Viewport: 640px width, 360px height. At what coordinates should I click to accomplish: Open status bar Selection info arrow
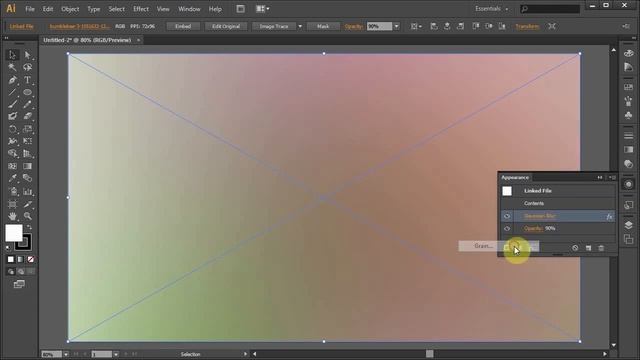(x=245, y=354)
